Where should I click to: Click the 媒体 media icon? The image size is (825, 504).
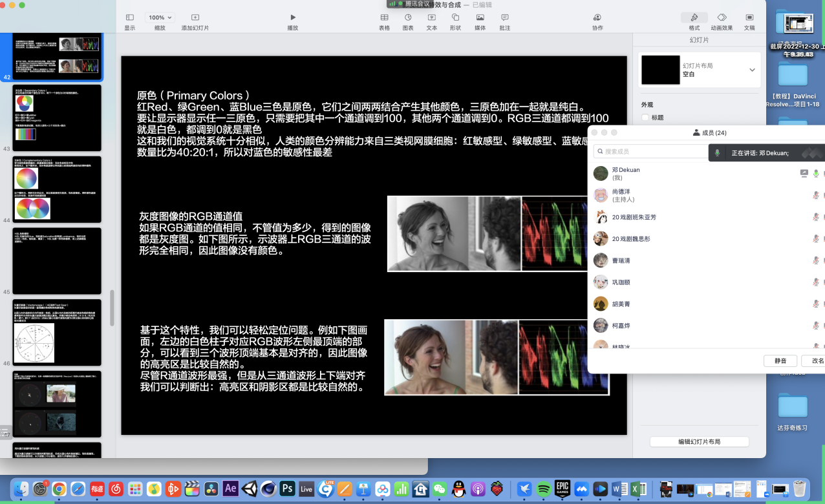tap(480, 17)
